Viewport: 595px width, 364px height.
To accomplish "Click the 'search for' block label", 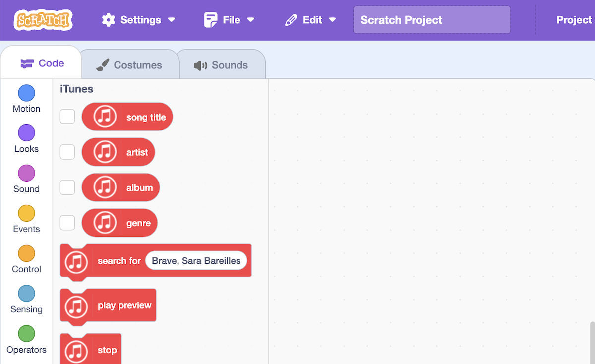I will coord(119,261).
